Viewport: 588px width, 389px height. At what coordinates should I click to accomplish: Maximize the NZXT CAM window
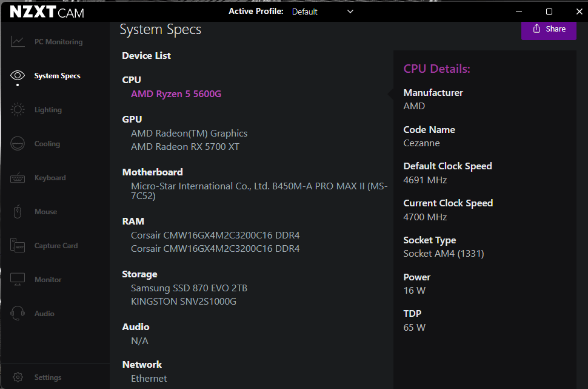pyautogui.click(x=549, y=12)
